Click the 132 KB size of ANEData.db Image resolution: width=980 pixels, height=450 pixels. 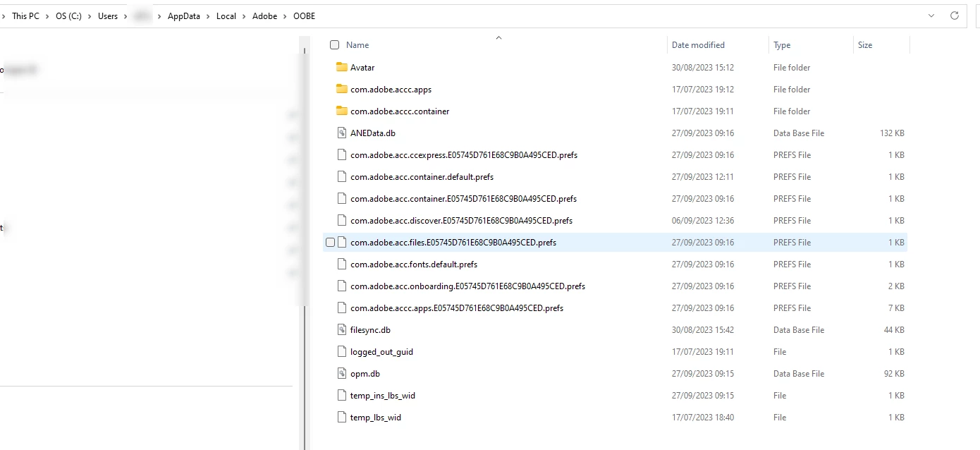tap(892, 133)
